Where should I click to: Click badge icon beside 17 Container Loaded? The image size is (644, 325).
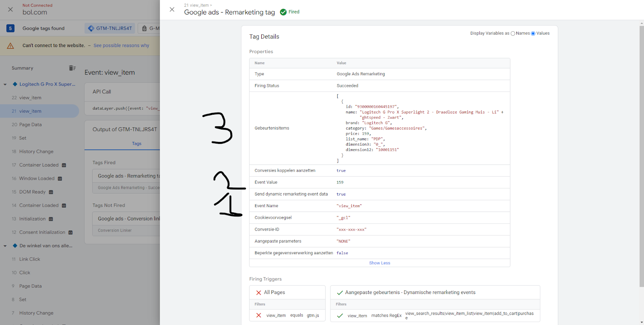(x=64, y=165)
